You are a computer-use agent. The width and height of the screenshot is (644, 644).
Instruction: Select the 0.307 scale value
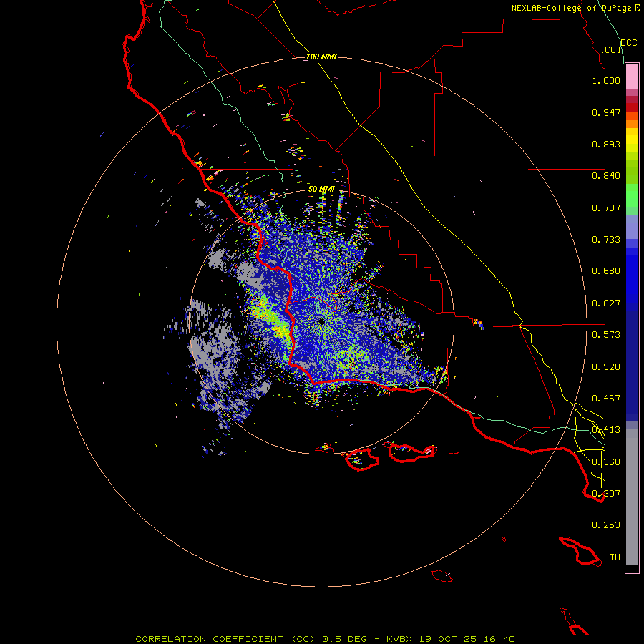tap(606, 494)
